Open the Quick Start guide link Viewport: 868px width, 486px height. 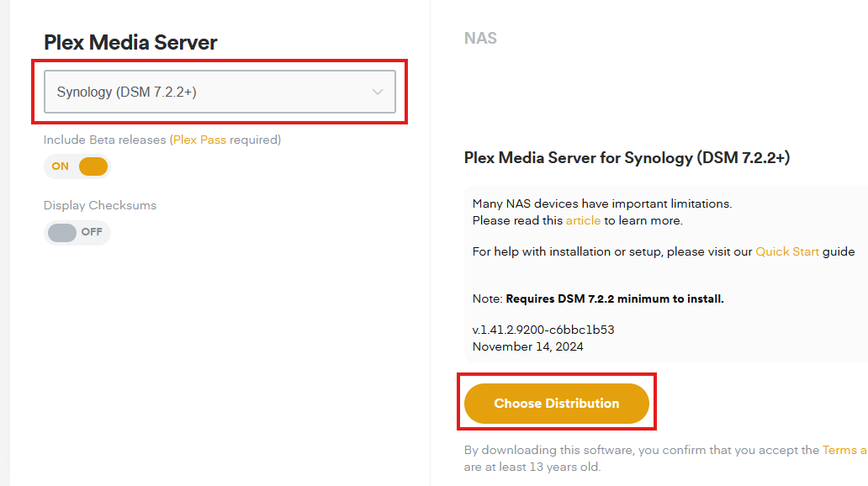coord(786,251)
